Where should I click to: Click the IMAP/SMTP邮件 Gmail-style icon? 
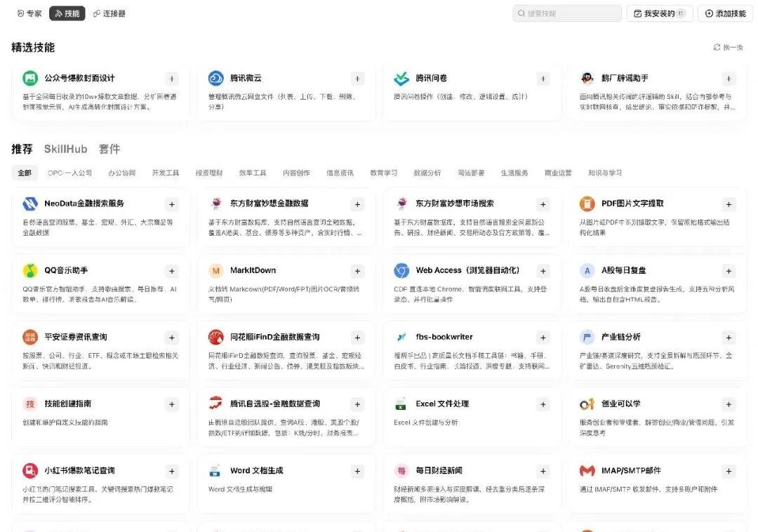[587, 471]
